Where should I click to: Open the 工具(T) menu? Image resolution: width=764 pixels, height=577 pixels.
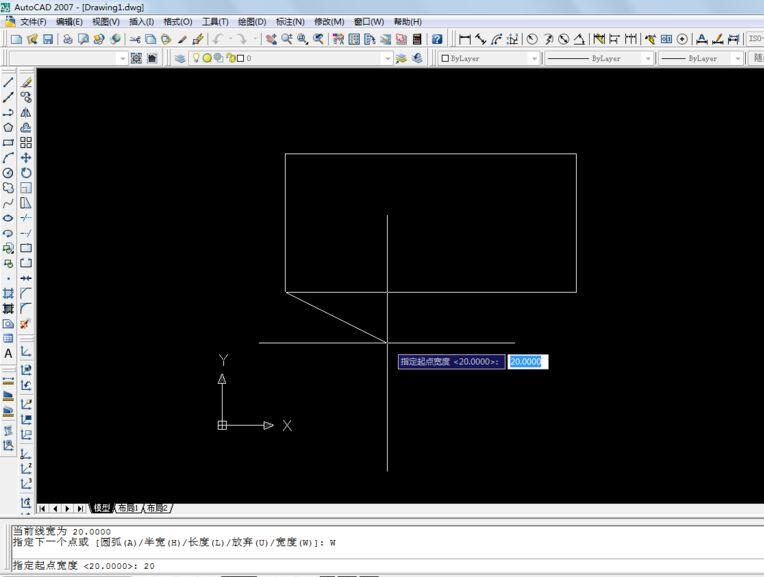[x=215, y=22]
